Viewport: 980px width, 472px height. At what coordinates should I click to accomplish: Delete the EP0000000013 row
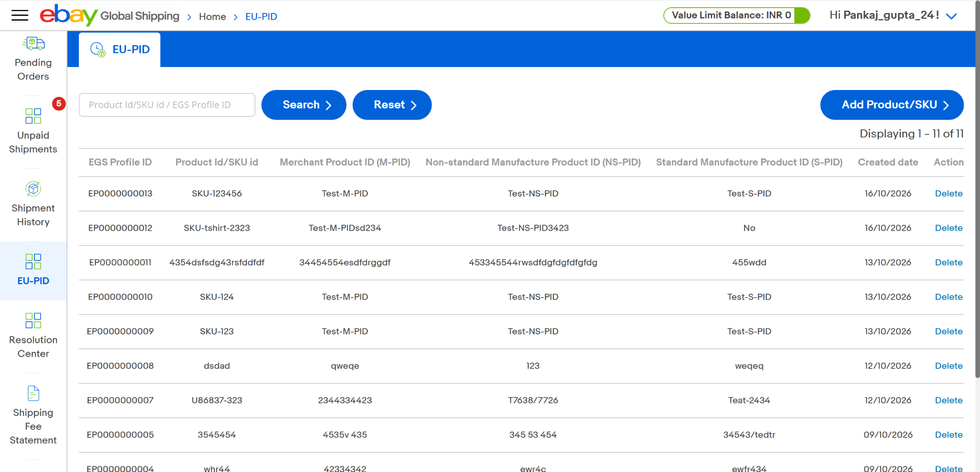pyautogui.click(x=948, y=193)
